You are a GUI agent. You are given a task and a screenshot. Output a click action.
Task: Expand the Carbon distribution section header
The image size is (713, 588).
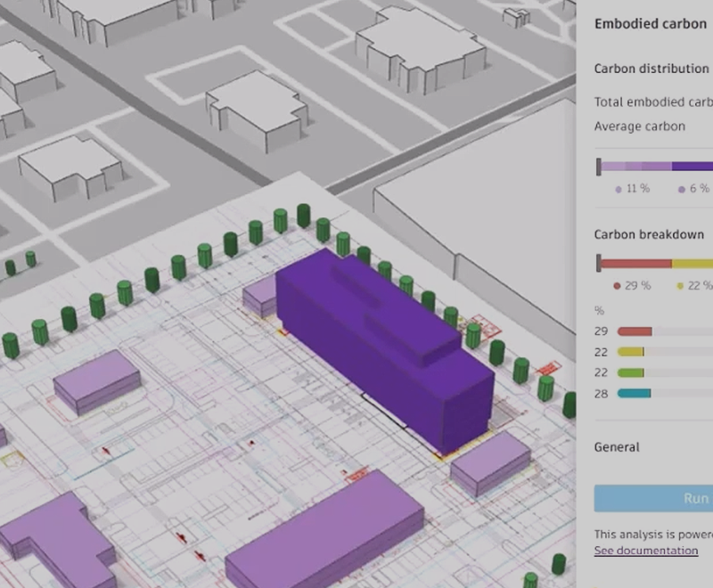[651, 69]
